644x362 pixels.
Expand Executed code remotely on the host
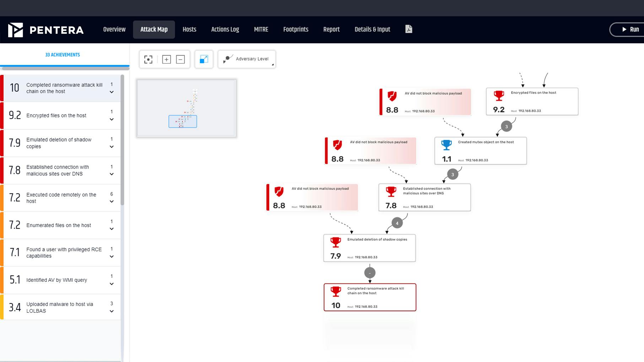coord(112,202)
